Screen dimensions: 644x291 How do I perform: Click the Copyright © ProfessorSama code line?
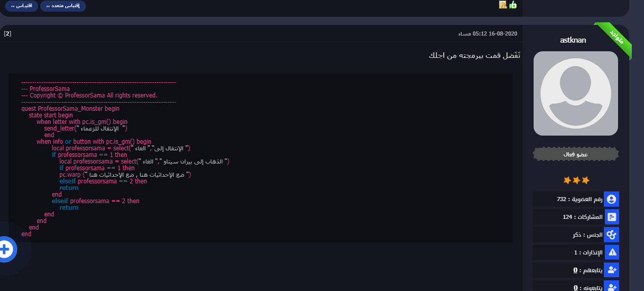90,95
